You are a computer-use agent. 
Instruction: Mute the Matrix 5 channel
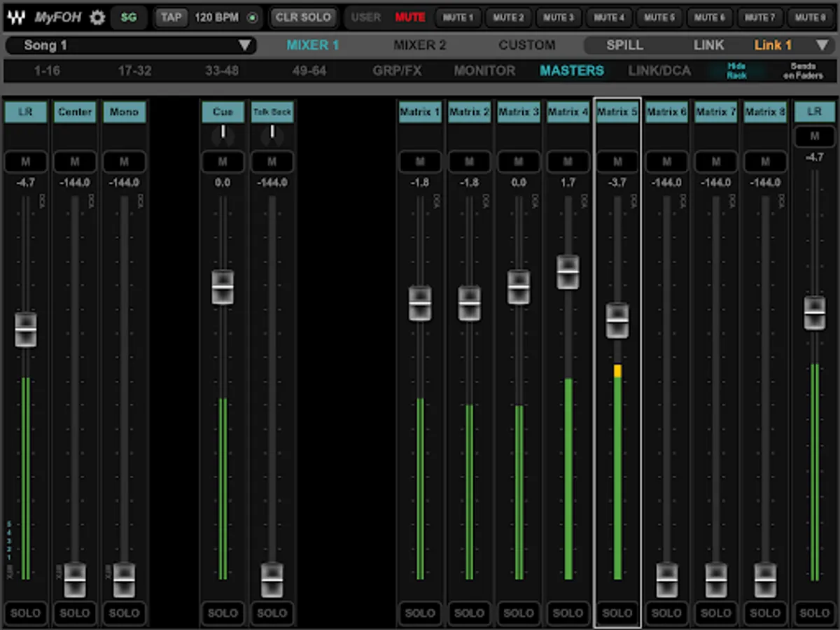tap(617, 162)
